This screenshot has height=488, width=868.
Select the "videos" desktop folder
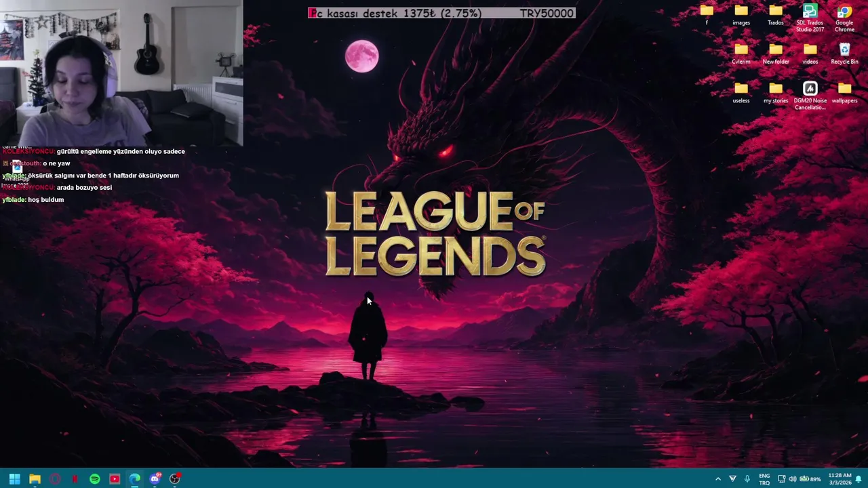coord(810,54)
